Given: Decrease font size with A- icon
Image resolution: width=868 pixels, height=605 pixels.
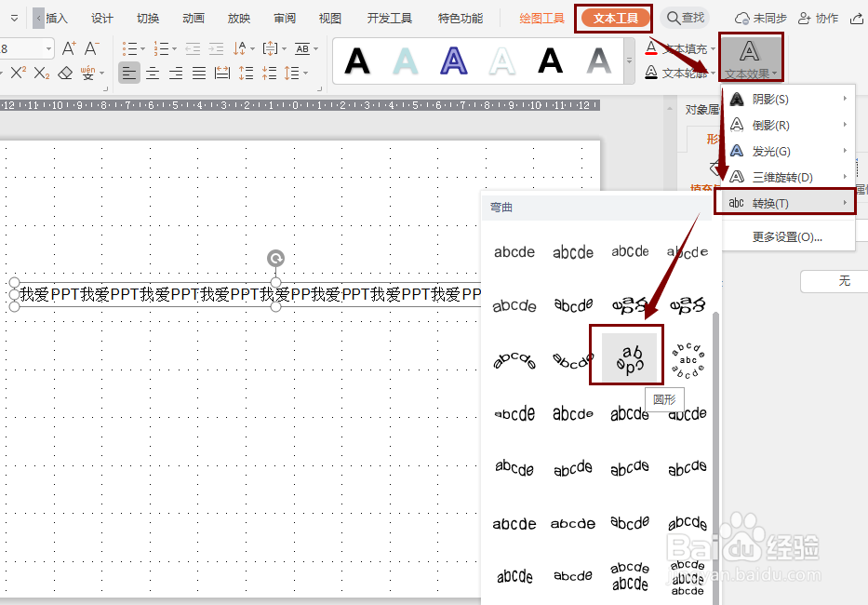Looking at the screenshot, I should 92,48.
